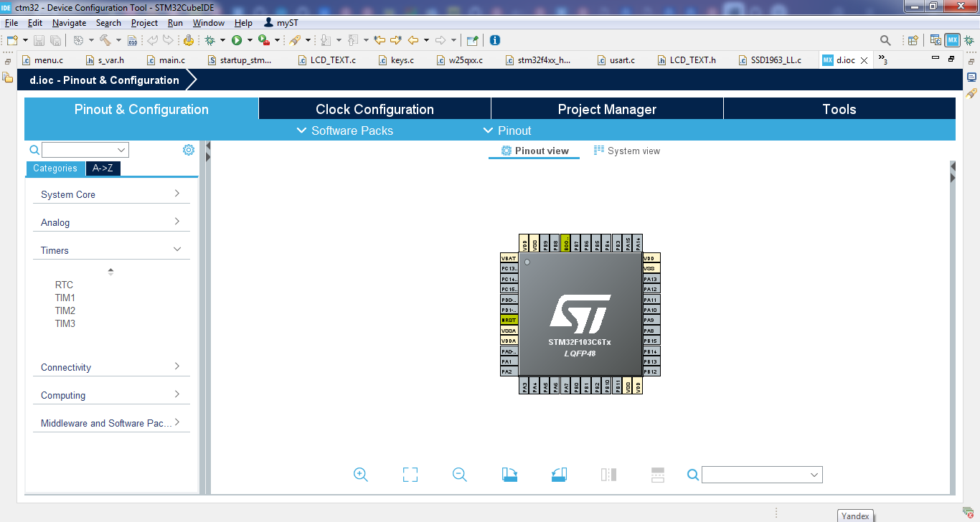Open the category search dropdown

[x=85, y=150]
